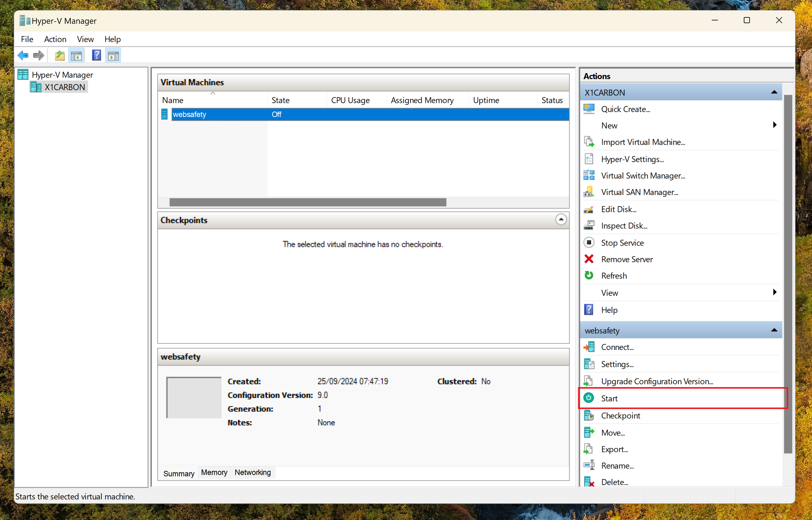
Task: Collapse the Checkpoints panel with its chevron
Action: [561, 219]
